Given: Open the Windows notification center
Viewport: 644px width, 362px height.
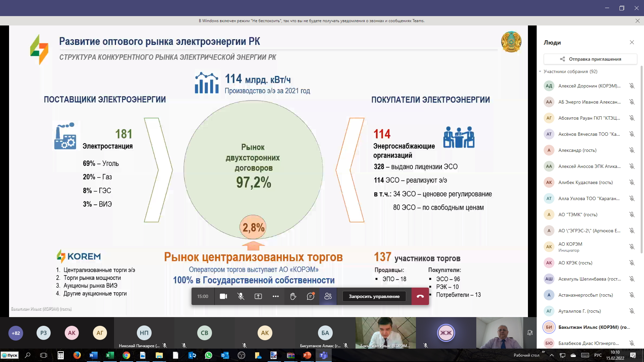Looking at the screenshot, I should 633,355.
